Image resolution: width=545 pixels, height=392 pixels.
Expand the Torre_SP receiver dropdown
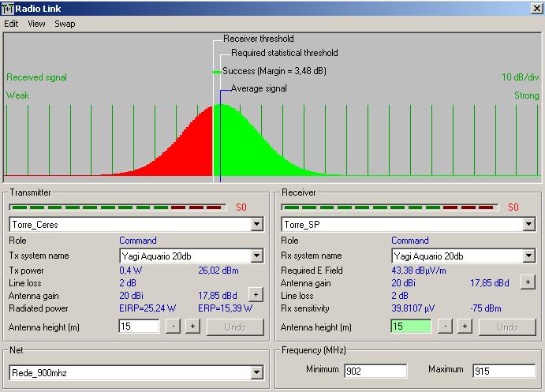coord(528,224)
